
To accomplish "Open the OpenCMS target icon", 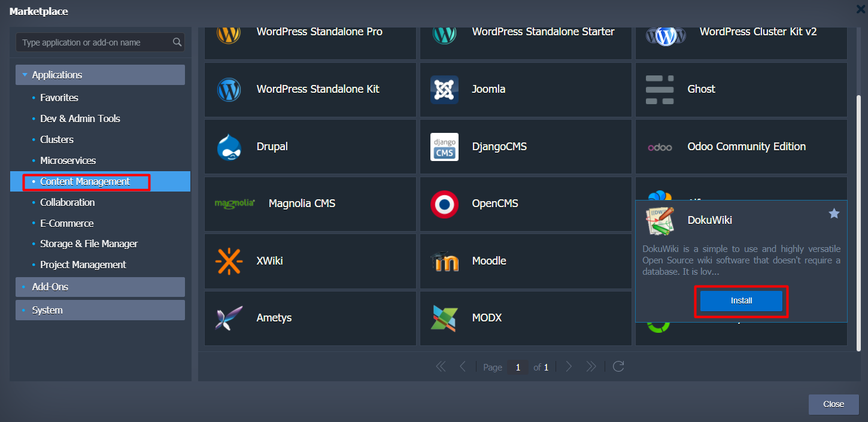I will pos(444,204).
